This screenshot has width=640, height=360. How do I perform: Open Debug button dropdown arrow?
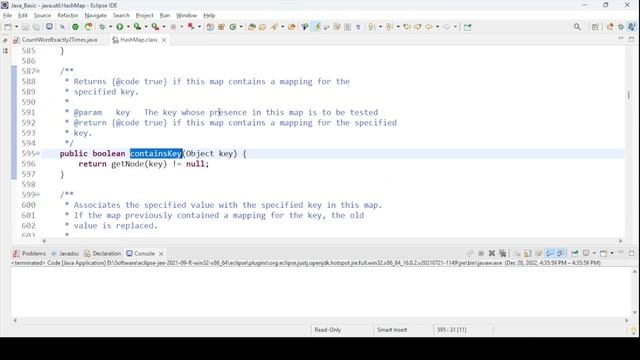pos(110,27)
